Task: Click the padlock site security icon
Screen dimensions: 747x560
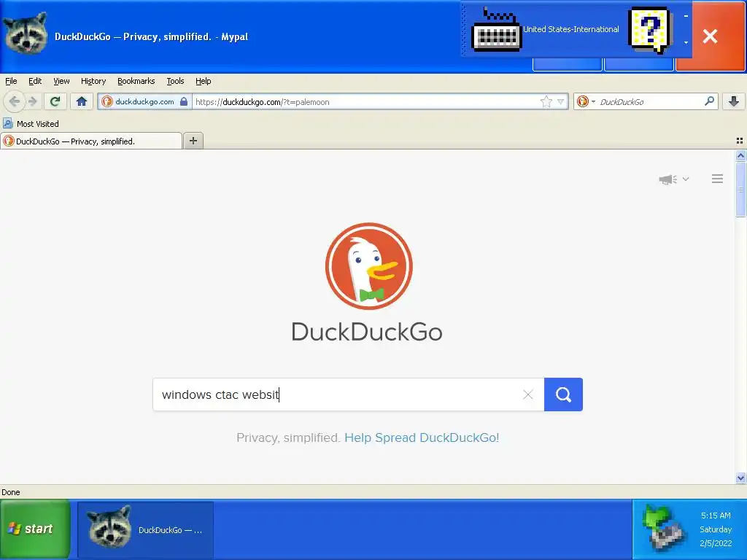Action: point(184,101)
